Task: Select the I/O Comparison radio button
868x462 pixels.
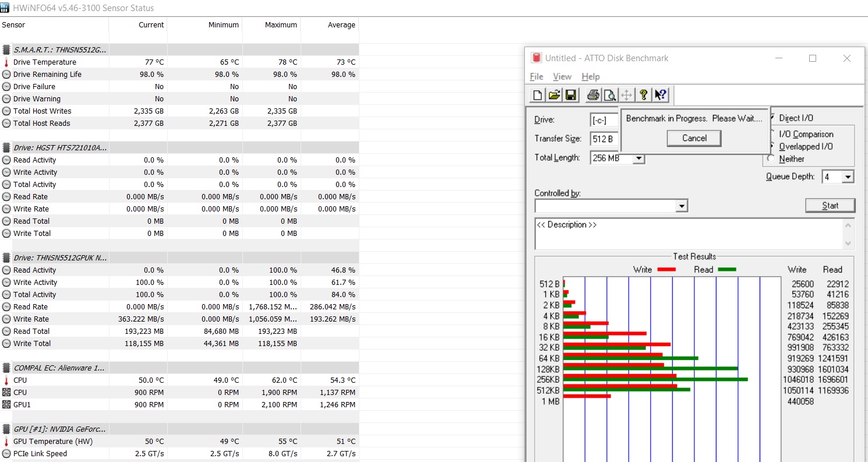Action: [x=772, y=135]
